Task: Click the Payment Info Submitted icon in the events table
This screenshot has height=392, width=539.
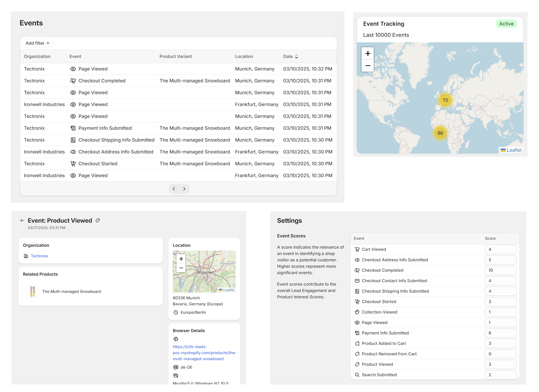Action: tap(73, 128)
